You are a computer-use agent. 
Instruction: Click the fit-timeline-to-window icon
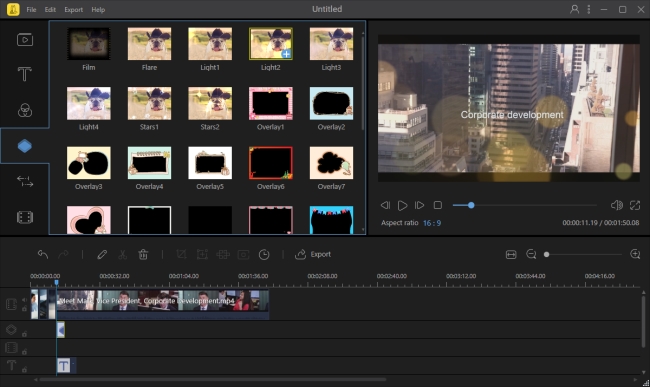point(511,254)
